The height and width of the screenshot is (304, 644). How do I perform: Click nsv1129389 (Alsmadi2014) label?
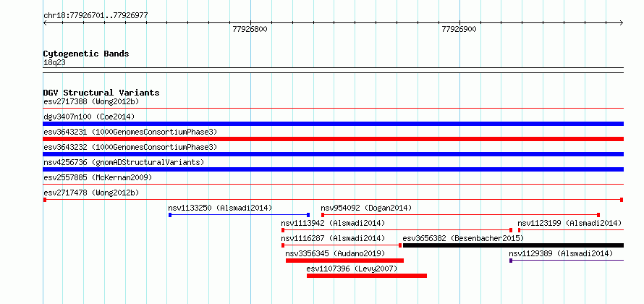(561, 253)
